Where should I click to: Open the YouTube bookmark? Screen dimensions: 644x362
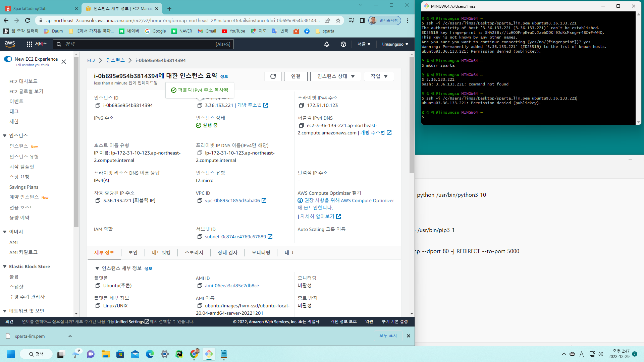click(233, 31)
